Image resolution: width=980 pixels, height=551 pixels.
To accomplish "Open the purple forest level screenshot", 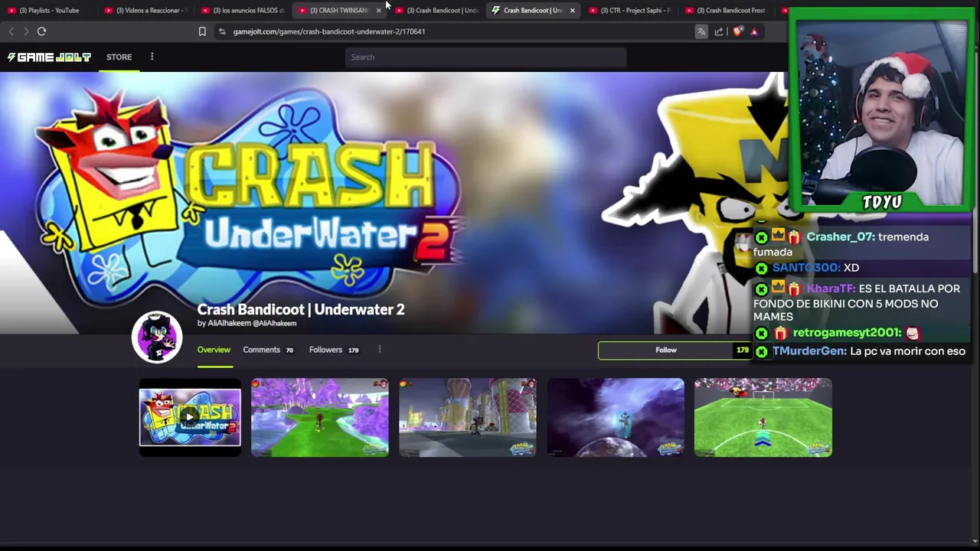I will click(x=320, y=417).
